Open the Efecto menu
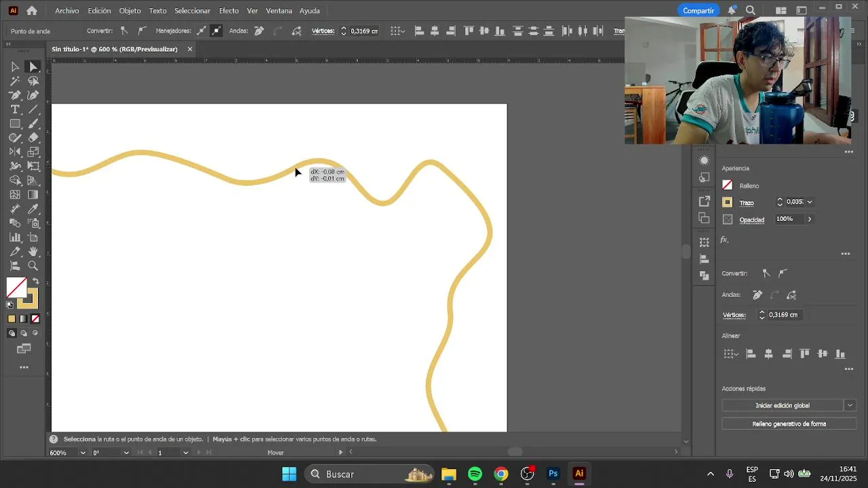Viewport: 868px width, 488px height. pyautogui.click(x=229, y=11)
